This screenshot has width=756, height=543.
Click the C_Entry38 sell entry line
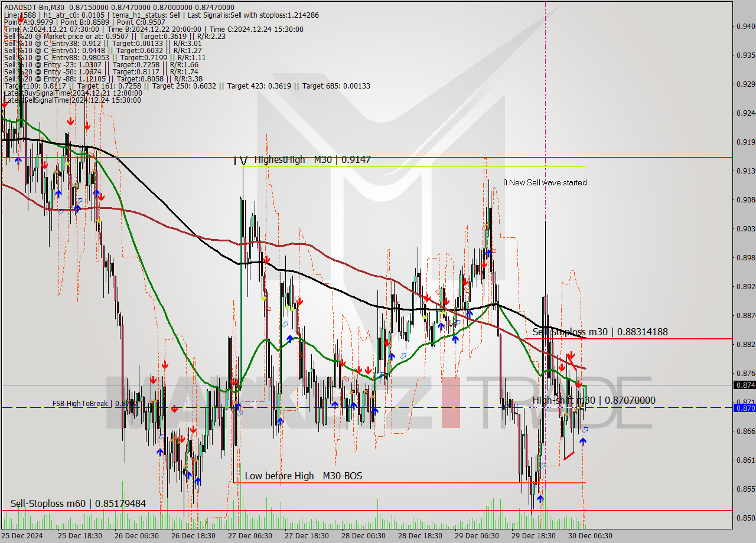click(102, 43)
